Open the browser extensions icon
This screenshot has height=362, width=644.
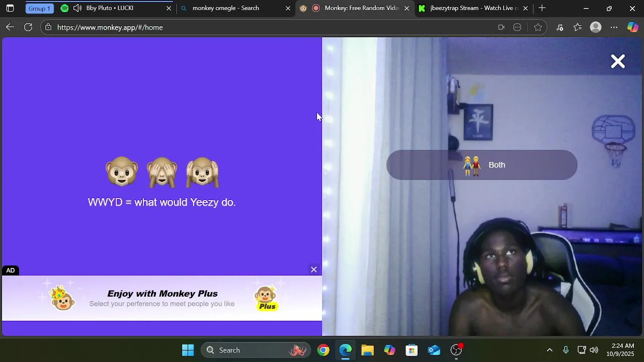click(559, 28)
